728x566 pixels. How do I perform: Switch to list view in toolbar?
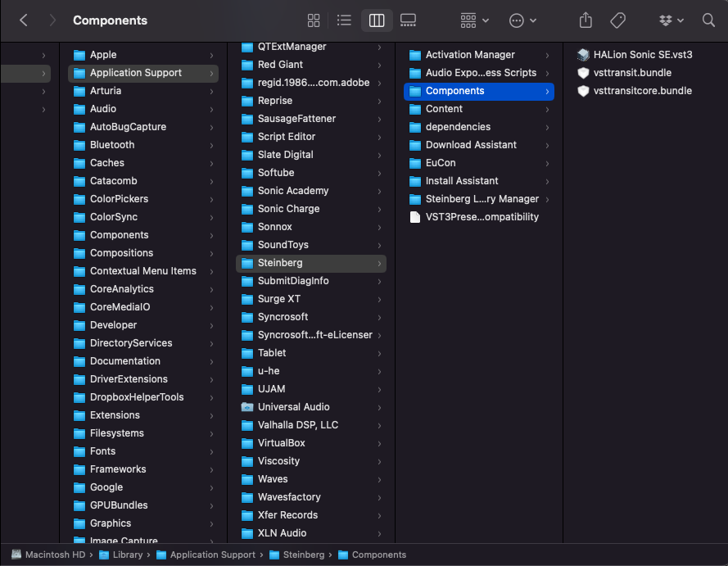pos(345,20)
